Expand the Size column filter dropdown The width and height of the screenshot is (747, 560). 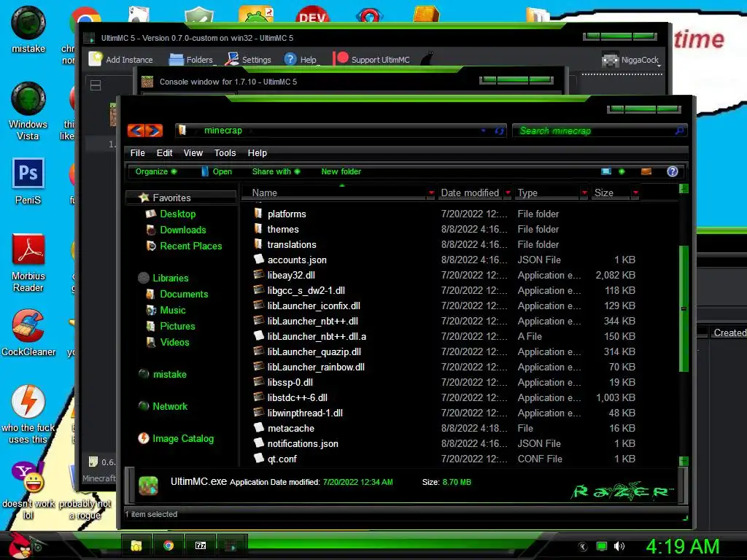(x=635, y=192)
